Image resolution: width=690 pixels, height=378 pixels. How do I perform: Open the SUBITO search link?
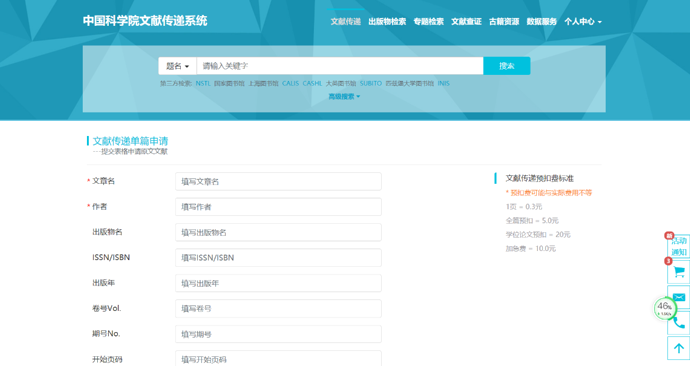(x=371, y=83)
